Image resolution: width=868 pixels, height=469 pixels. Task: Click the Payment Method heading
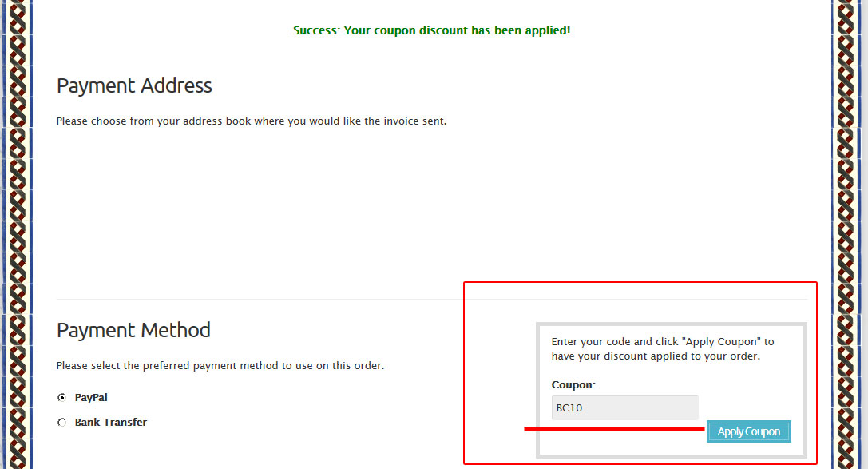[x=133, y=330]
